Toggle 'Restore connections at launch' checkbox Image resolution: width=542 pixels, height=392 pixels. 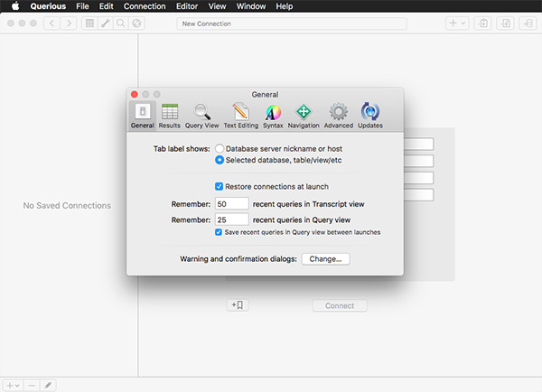(x=220, y=186)
